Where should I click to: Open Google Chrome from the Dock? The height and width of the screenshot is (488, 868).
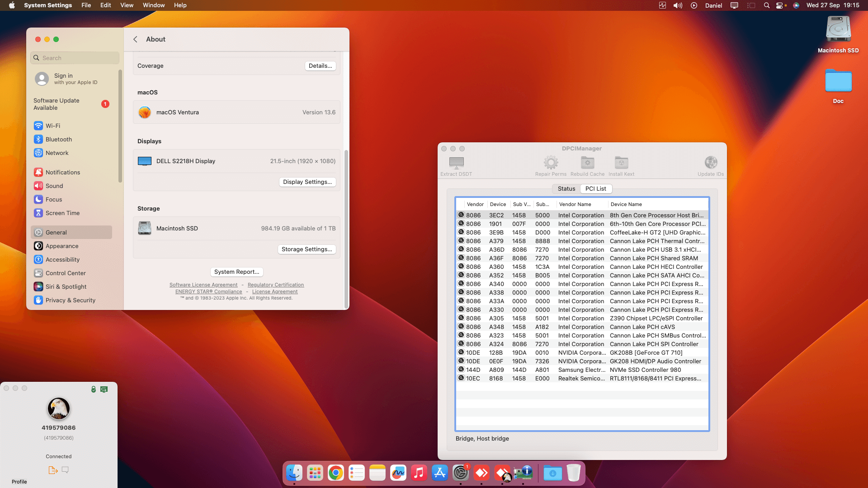point(335,473)
